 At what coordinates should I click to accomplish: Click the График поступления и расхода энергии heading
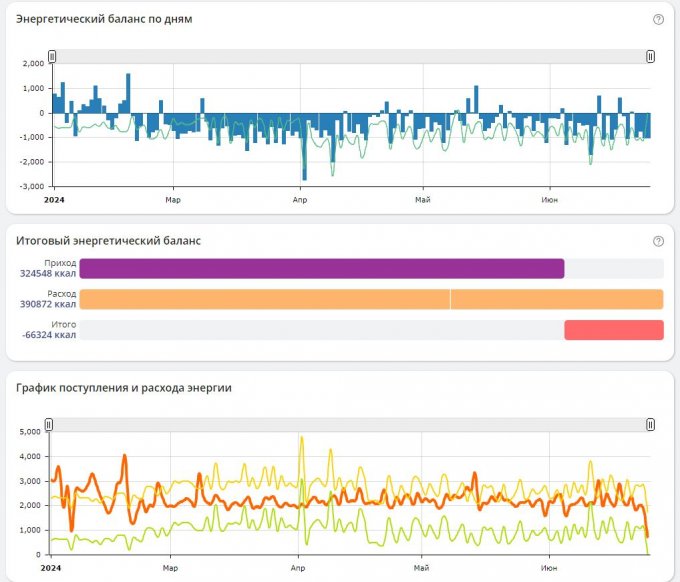tap(124, 388)
